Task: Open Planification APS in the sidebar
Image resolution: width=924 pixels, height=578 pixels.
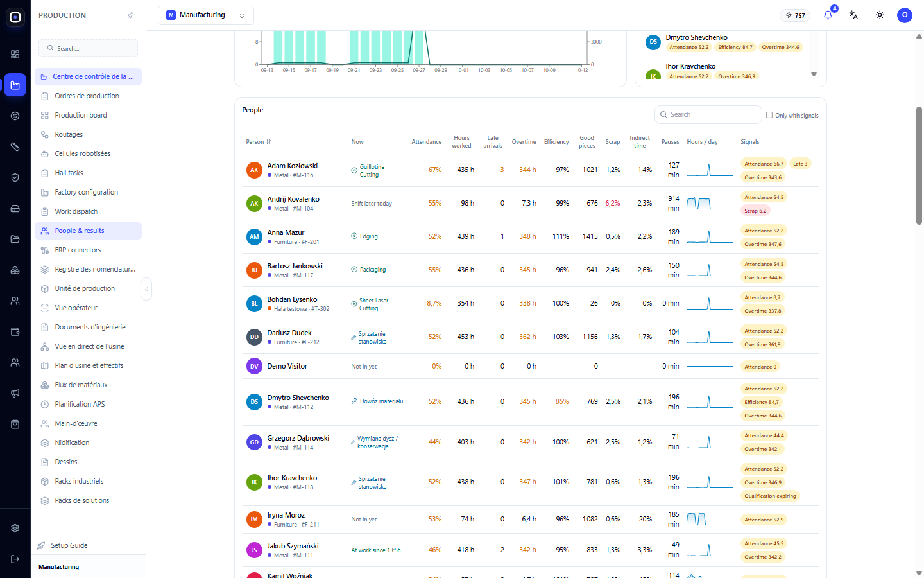Action: click(89, 404)
